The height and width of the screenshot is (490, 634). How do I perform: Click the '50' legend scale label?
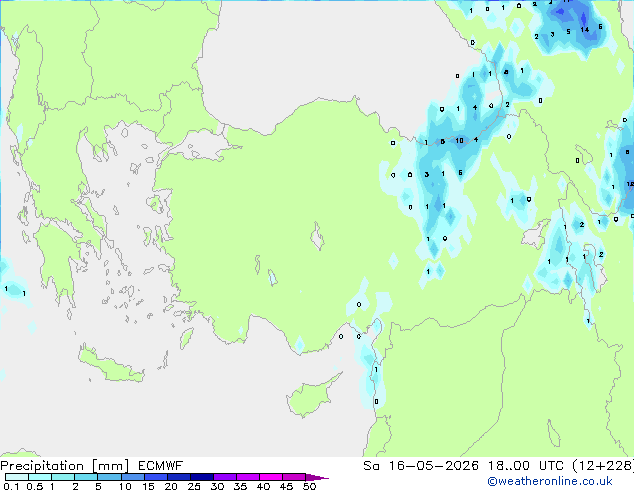click(x=309, y=486)
